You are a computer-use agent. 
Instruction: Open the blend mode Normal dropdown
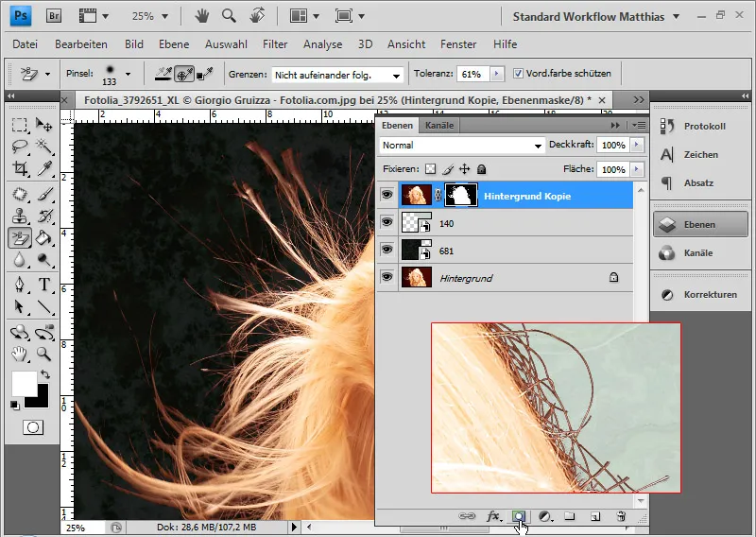tap(462, 145)
